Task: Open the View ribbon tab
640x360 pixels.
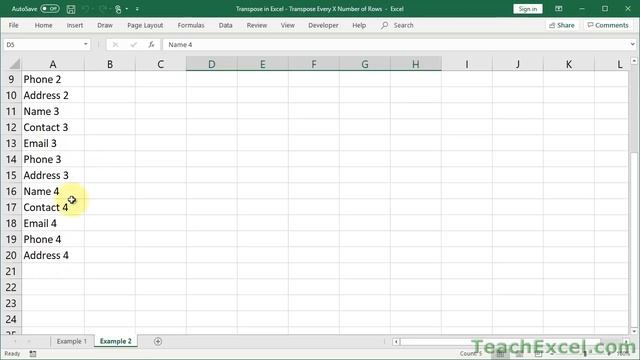Action: tap(287, 25)
